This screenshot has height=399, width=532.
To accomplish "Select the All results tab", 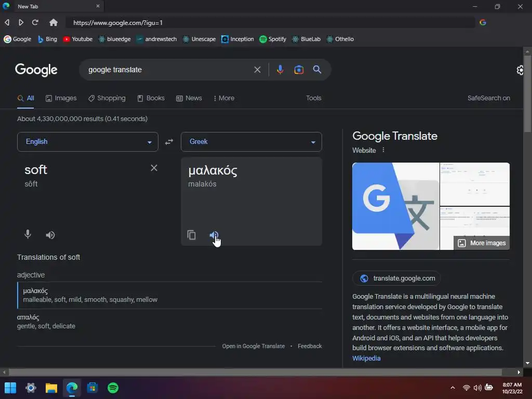I will click(26, 98).
